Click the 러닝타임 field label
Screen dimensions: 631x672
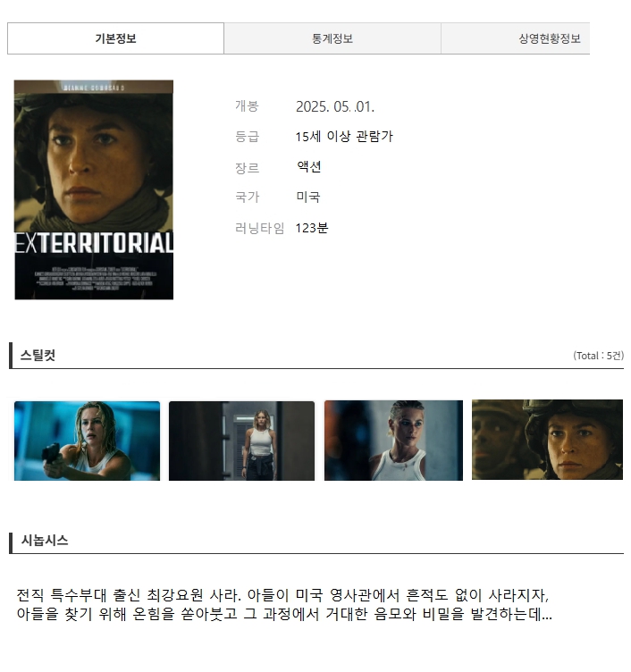(x=260, y=228)
